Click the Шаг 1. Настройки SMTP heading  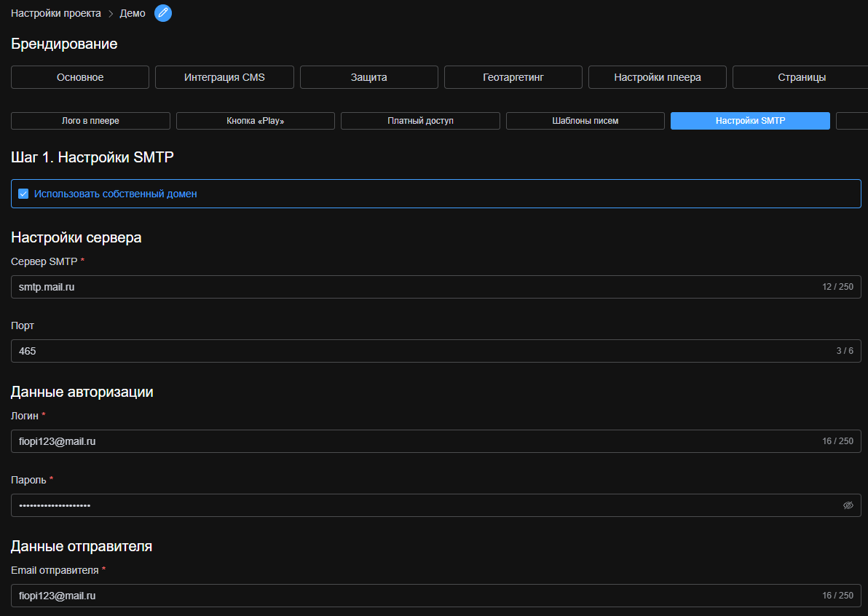(92, 157)
